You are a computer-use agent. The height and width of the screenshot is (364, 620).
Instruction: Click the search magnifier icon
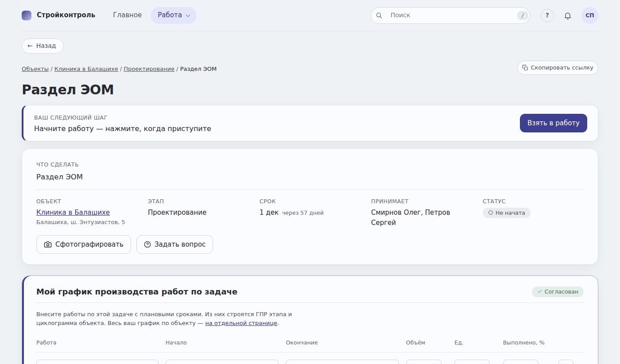pos(379,15)
